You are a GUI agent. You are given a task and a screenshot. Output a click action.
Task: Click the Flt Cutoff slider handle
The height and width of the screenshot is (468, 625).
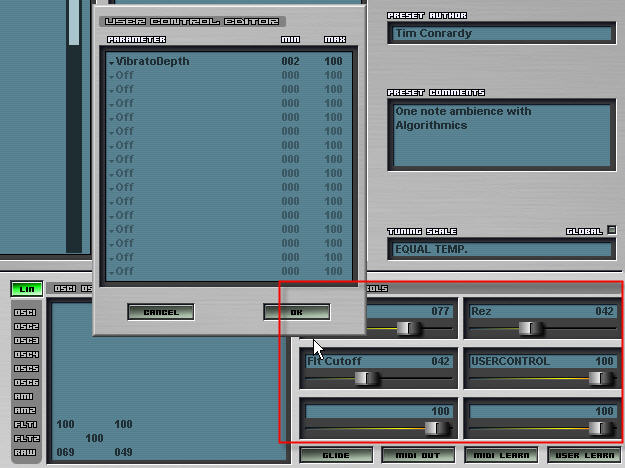click(366, 378)
